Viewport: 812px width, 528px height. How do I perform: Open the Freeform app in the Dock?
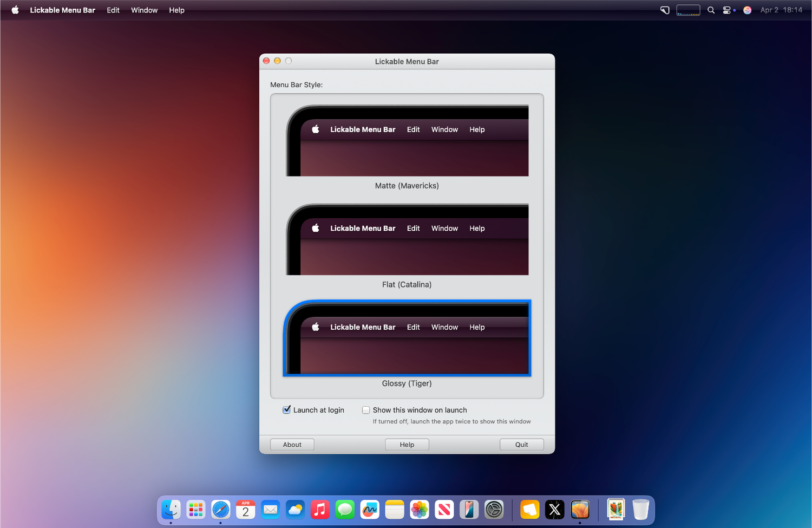click(x=370, y=510)
